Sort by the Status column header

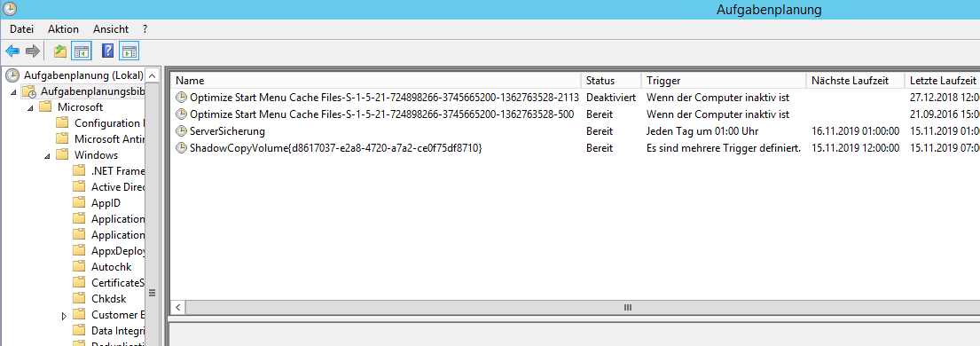[611, 81]
